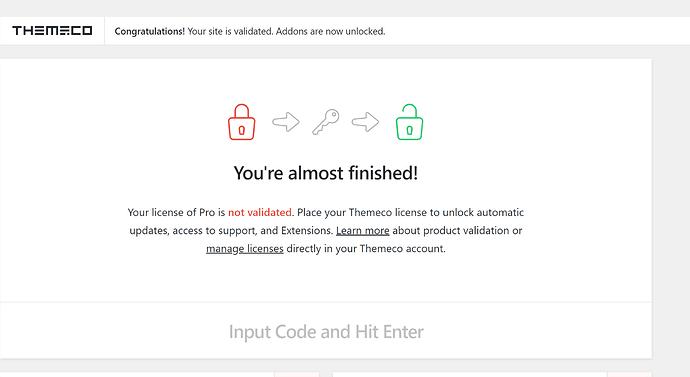Click the bottom-left white panel
The image size is (690, 377).
[137, 375]
